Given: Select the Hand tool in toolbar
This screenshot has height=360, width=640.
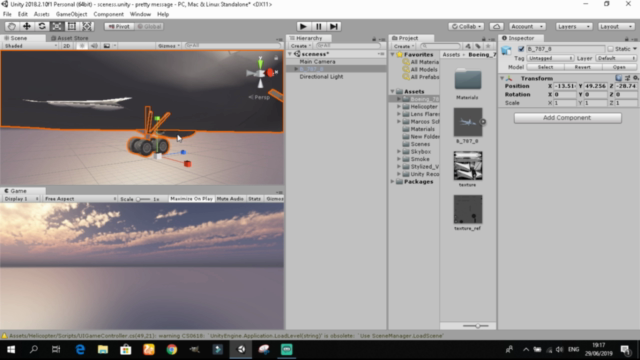Looking at the screenshot, I should (x=12, y=27).
